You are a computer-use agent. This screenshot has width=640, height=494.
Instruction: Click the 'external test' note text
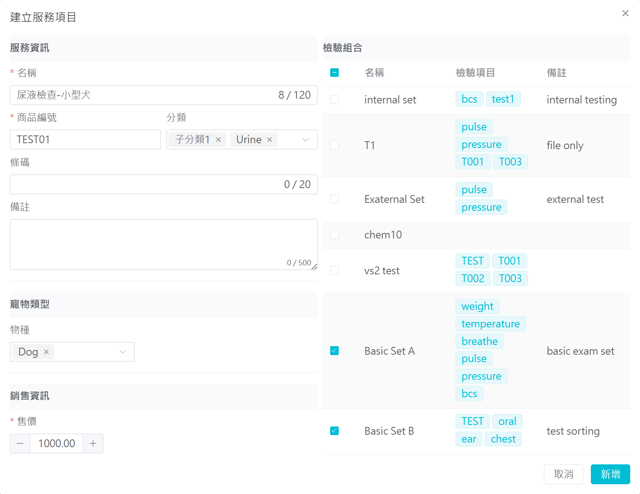click(575, 199)
